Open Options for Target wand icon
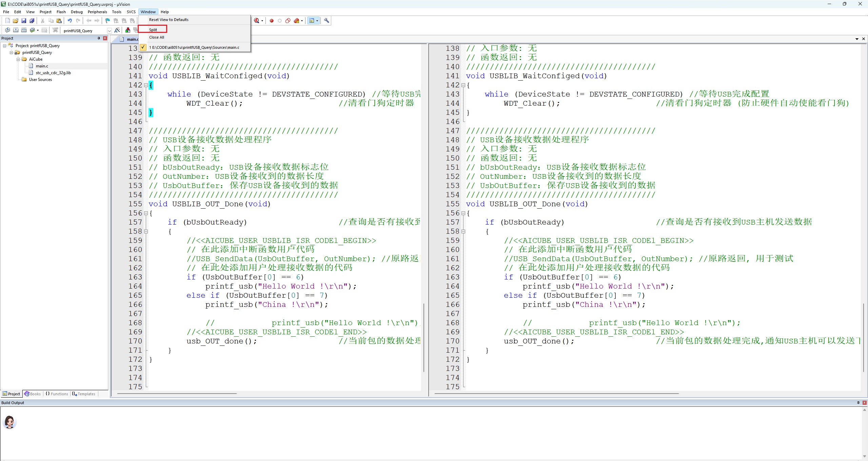The height and width of the screenshot is (461, 868). [x=117, y=30]
